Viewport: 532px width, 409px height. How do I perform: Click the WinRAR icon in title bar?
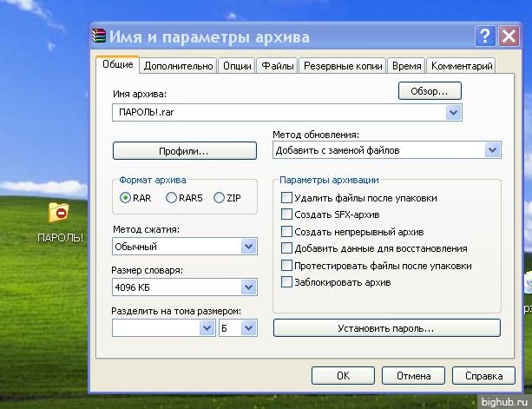tap(99, 36)
